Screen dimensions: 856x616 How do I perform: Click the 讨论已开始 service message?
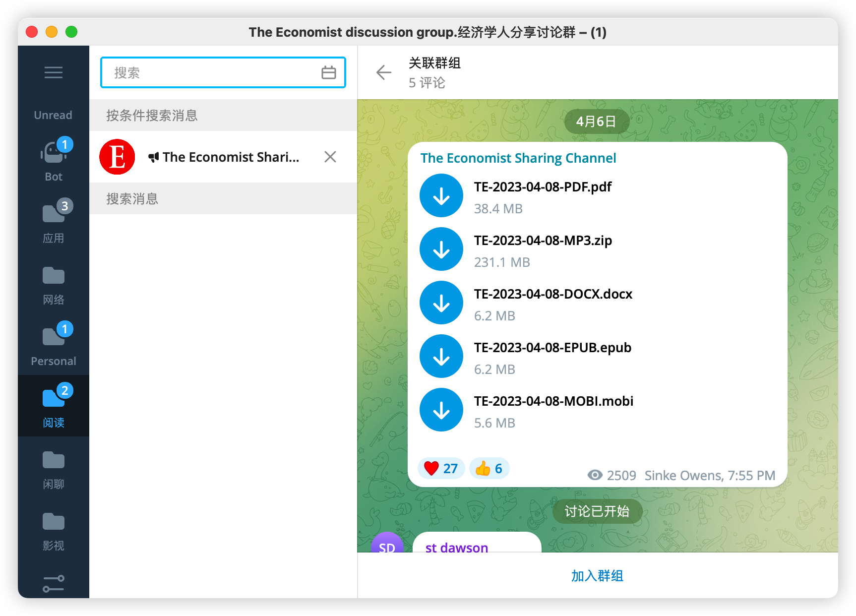click(597, 511)
